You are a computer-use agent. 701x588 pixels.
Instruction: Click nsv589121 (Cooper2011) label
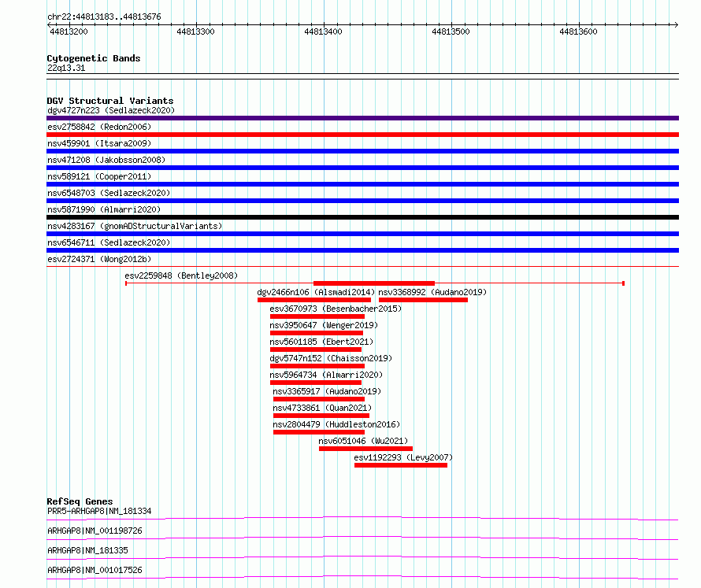pyautogui.click(x=99, y=176)
